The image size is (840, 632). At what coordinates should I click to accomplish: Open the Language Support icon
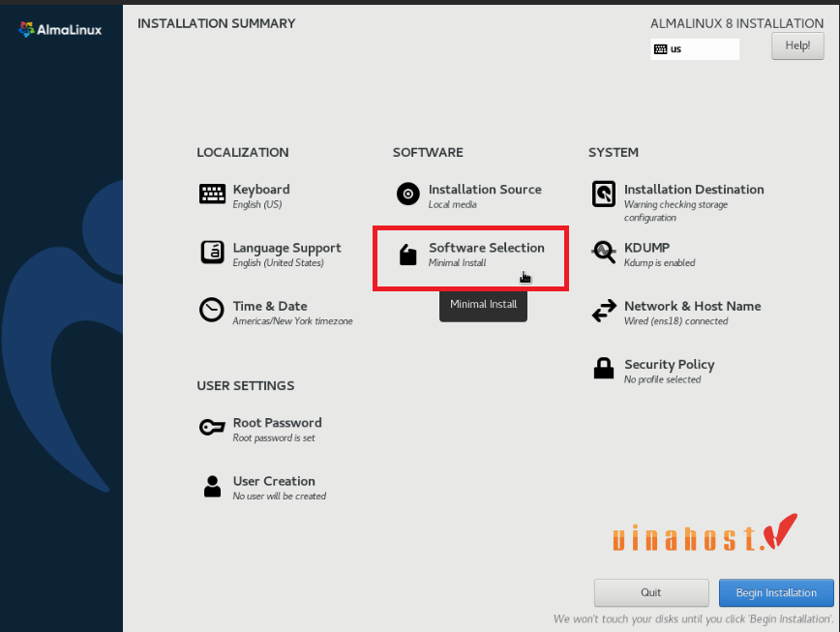coord(212,253)
